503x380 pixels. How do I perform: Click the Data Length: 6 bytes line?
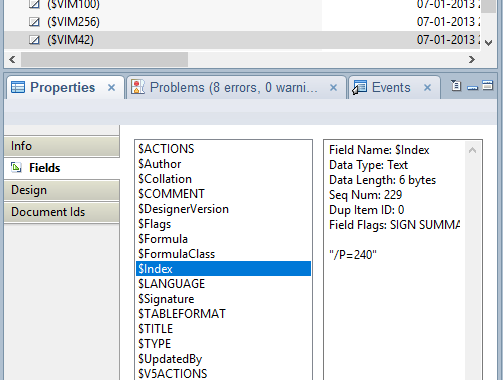(x=382, y=180)
